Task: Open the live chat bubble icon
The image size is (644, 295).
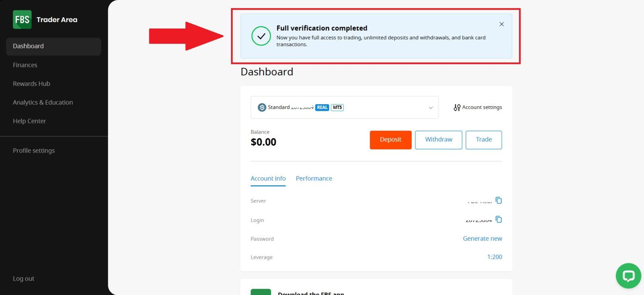Action: coord(628,276)
